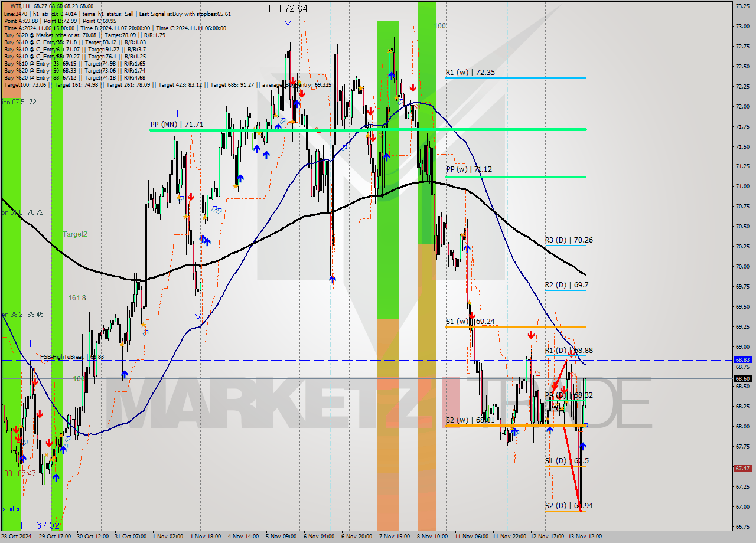Click the '161.8' Fibonacci label
The height and width of the screenshot is (543, 756).
pyautogui.click(x=77, y=298)
